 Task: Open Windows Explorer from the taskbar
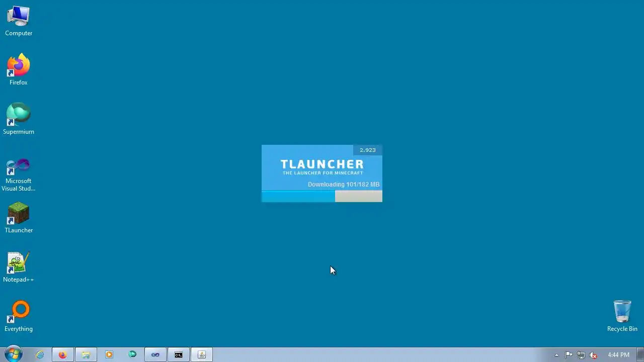click(86, 355)
